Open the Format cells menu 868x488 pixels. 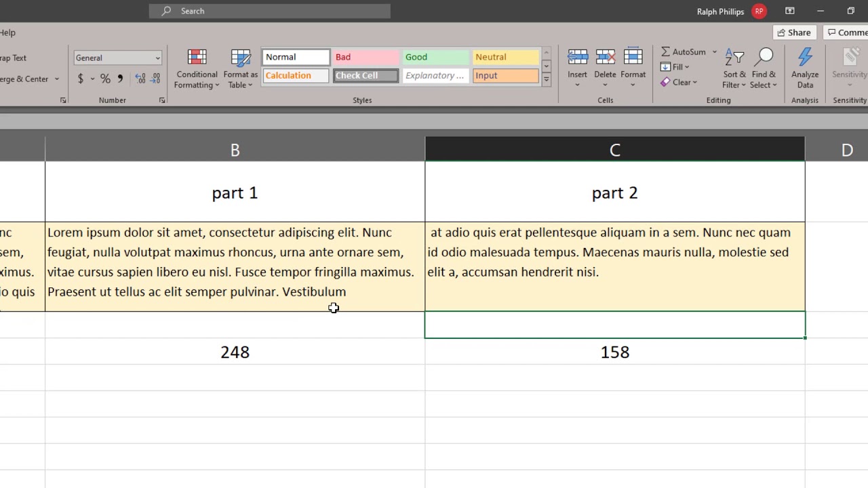pyautogui.click(x=633, y=68)
